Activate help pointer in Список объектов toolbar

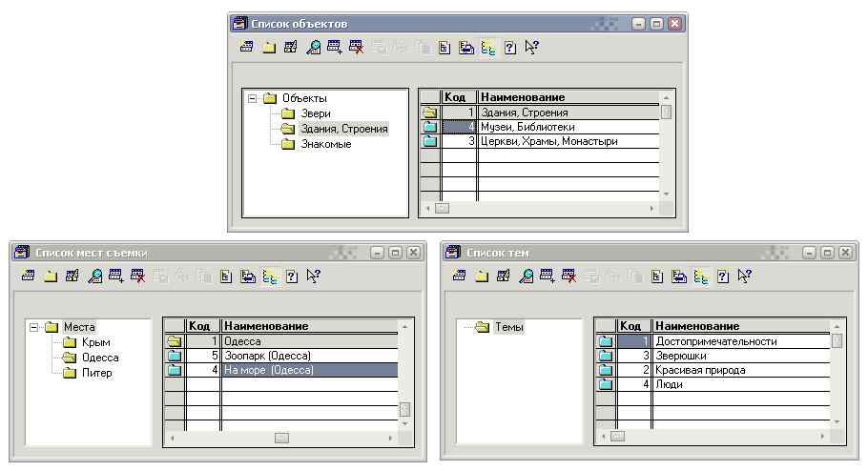[531, 47]
